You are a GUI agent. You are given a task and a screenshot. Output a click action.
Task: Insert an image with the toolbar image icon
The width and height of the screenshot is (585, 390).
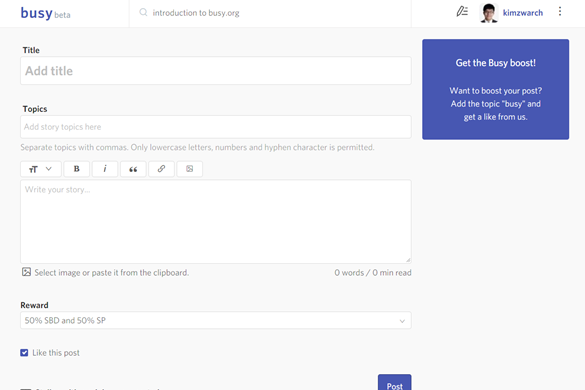pos(190,169)
